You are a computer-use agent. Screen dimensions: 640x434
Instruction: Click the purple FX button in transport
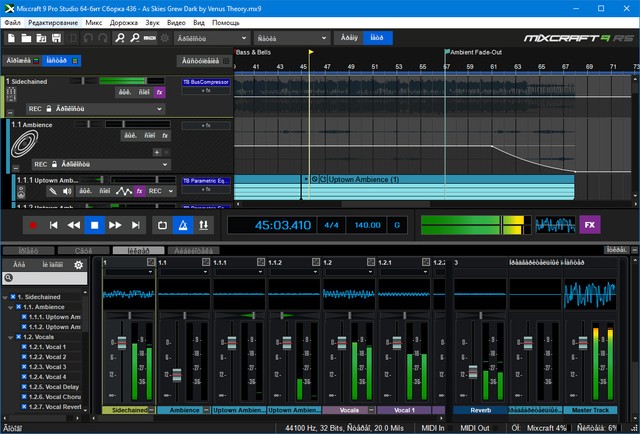(591, 225)
